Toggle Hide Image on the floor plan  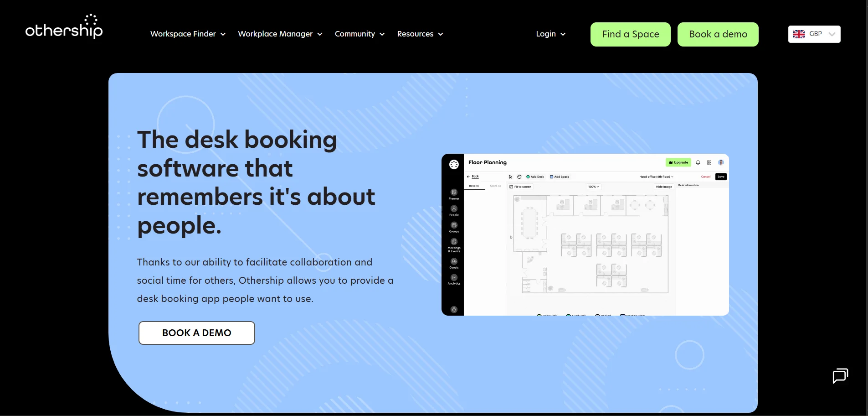click(x=664, y=187)
